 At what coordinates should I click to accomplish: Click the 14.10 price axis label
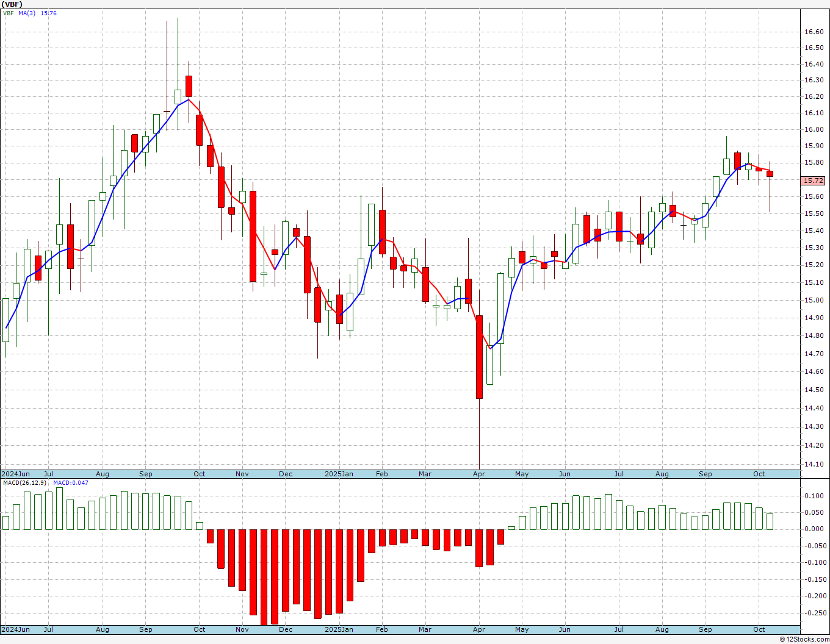(x=814, y=464)
